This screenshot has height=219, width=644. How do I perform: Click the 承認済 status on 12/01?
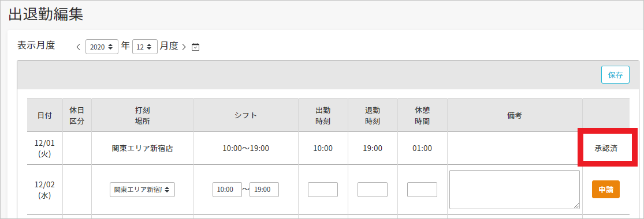coord(606,149)
